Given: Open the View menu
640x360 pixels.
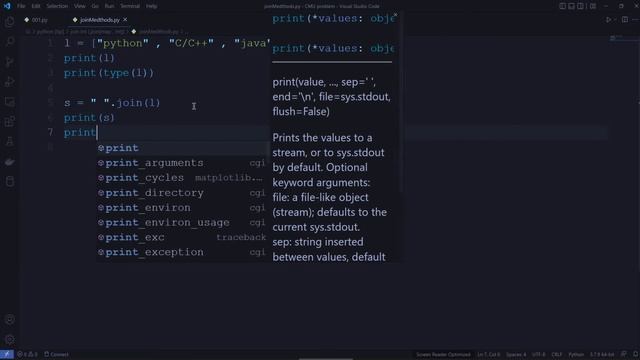Looking at the screenshot, I should point(80,6).
